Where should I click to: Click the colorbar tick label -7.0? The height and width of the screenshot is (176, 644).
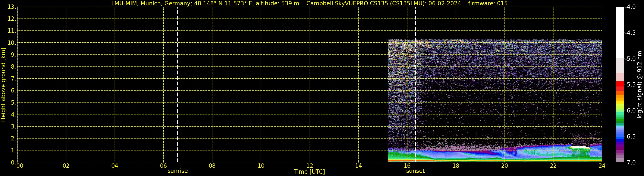coord(630,163)
